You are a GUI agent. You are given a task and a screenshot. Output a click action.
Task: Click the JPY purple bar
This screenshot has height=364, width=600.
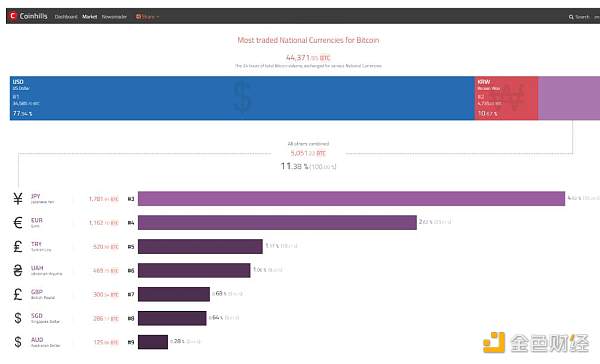click(x=351, y=199)
